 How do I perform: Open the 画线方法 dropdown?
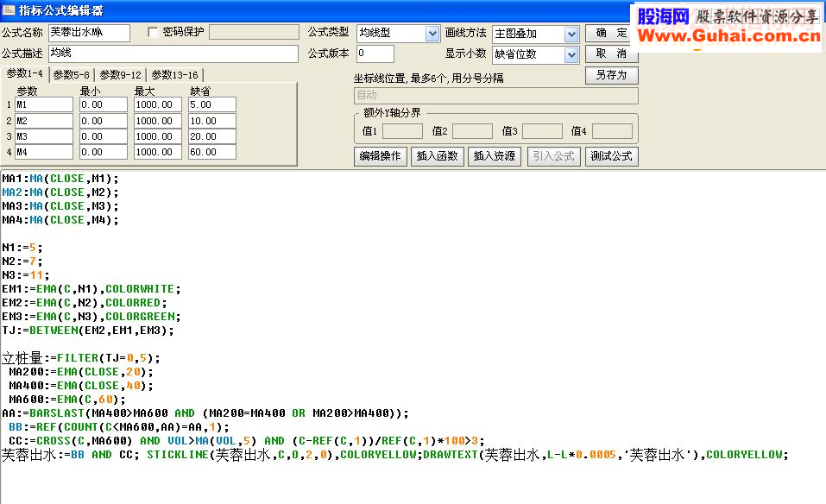click(x=571, y=35)
